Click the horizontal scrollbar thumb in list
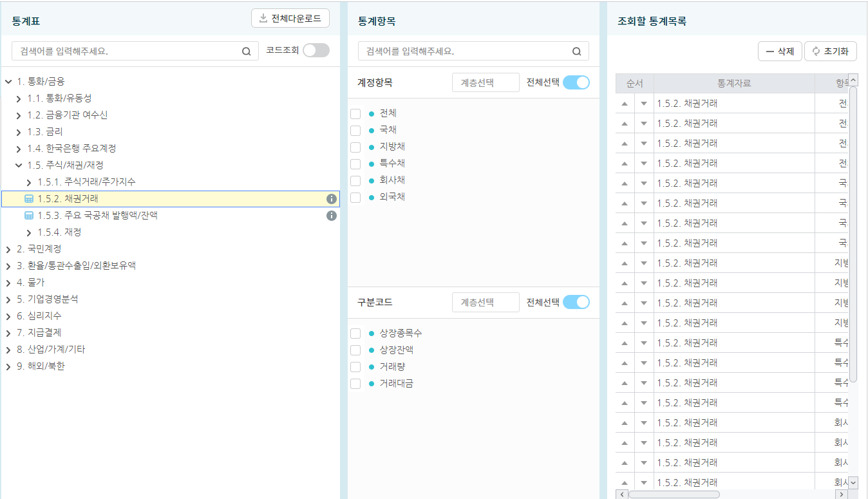868x499 pixels. [x=674, y=494]
